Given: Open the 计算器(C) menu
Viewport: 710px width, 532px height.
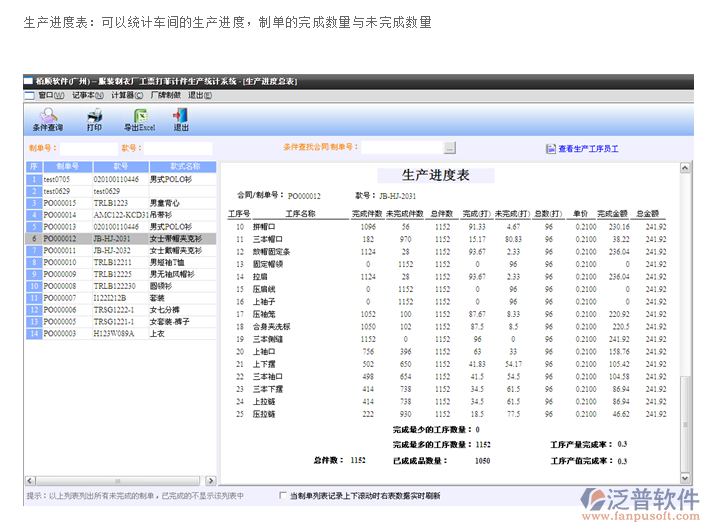Looking at the screenshot, I should (x=128, y=95).
